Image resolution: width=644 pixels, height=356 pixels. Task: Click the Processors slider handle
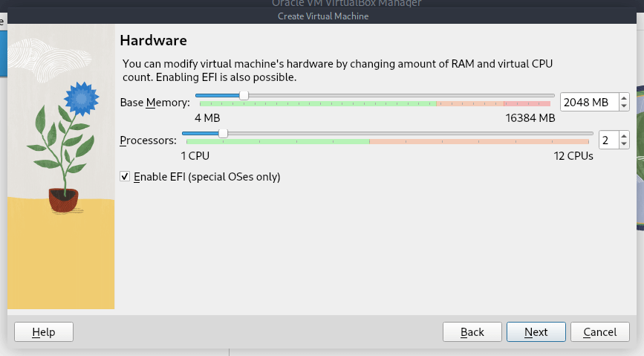pyautogui.click(x=223, y=134)
